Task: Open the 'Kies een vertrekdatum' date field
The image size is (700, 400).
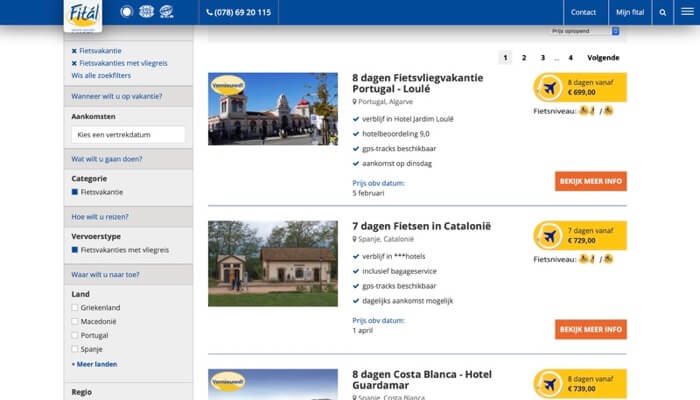Action: [128, 135]
